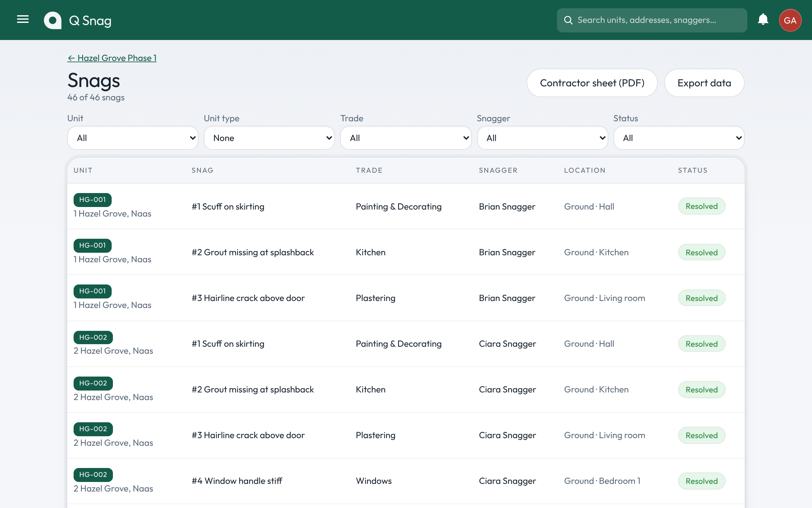Open HG-002 snag #2 Grout missing at splashback

click(x=253, y=389)
